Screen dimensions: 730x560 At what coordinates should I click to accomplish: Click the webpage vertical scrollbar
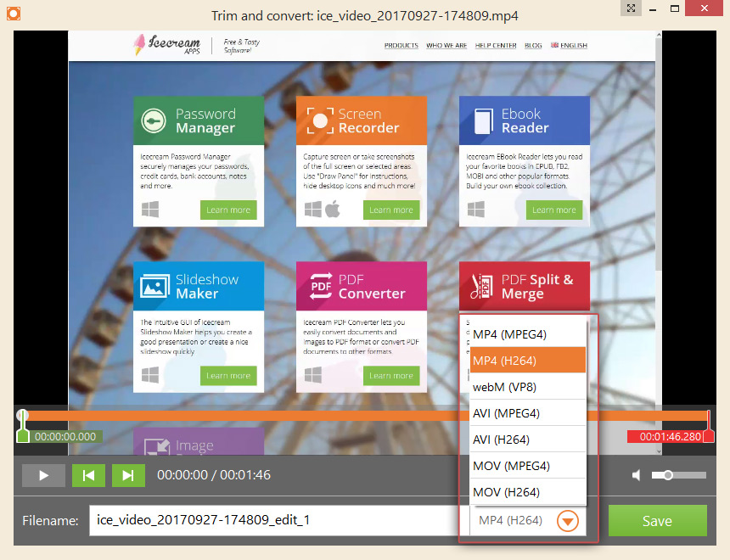[x=659, y=154]
